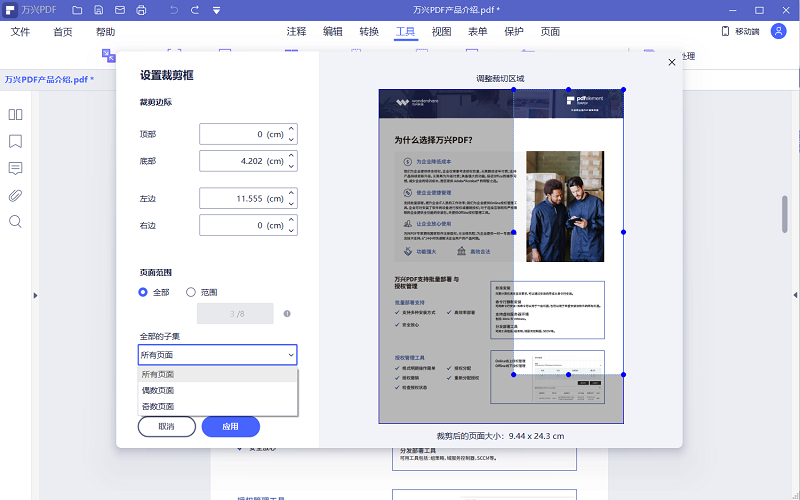Save document with the floppy disk icon
The image size is (800, 500).
(98, 10)
